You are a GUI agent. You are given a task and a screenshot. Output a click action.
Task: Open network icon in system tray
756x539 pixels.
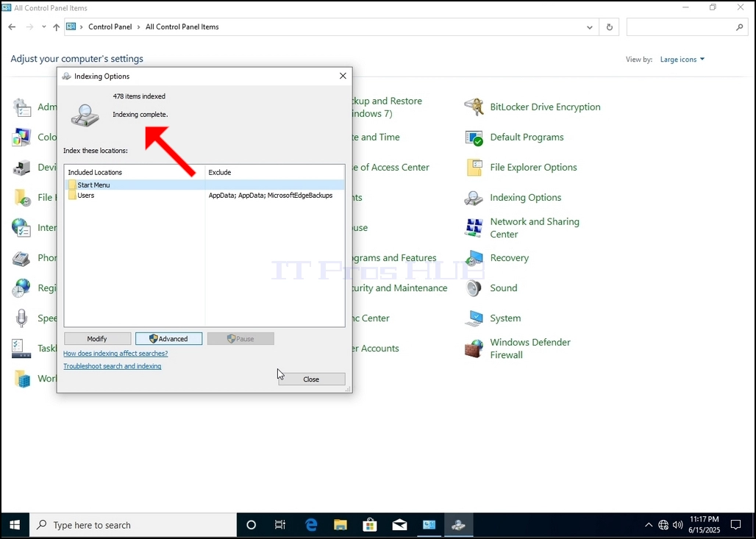pos(663,525)
